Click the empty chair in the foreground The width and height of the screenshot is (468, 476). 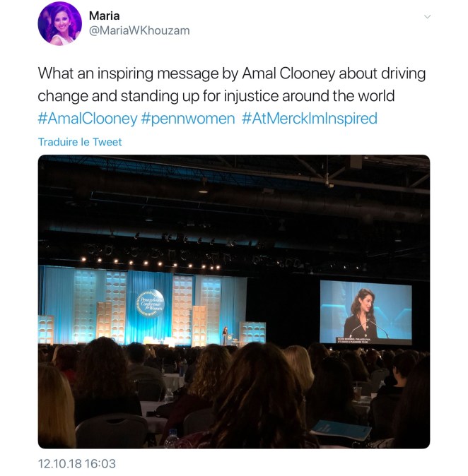(112, 432)
